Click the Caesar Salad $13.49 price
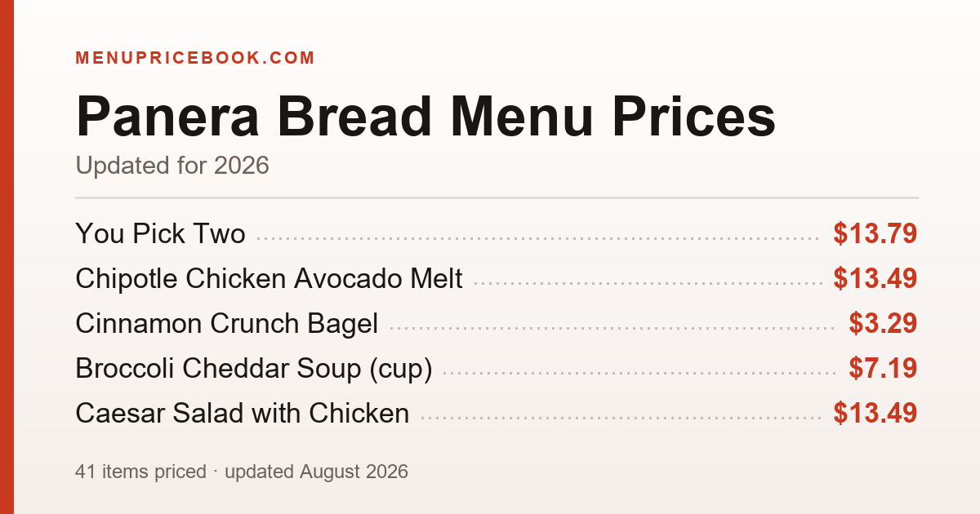980x514 pixels. click(875, 414)
